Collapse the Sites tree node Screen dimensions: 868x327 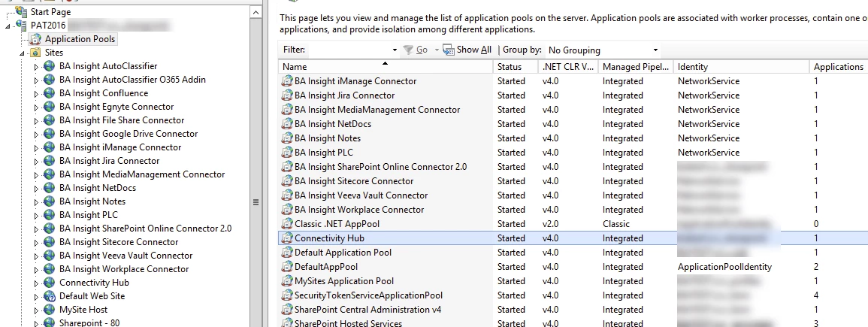click(x=22, y=53)
